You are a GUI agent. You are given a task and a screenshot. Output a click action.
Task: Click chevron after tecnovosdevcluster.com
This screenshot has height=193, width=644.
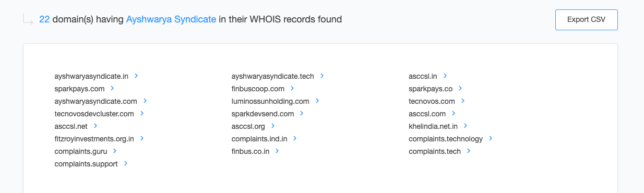click(142, 113)
